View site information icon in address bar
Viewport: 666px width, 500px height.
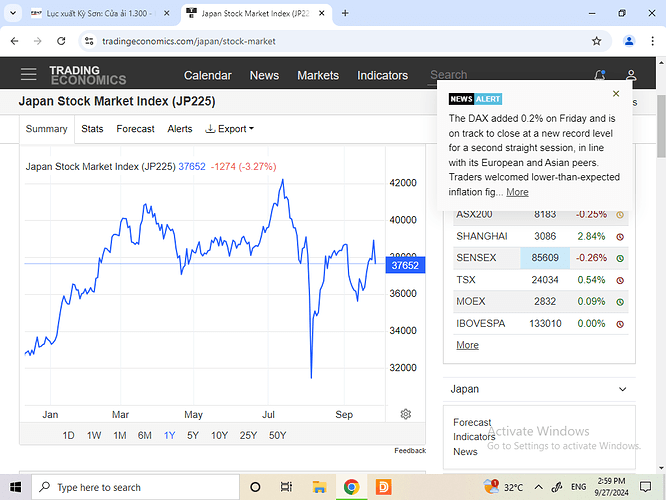pyautogui.click(x=89, y=41)
